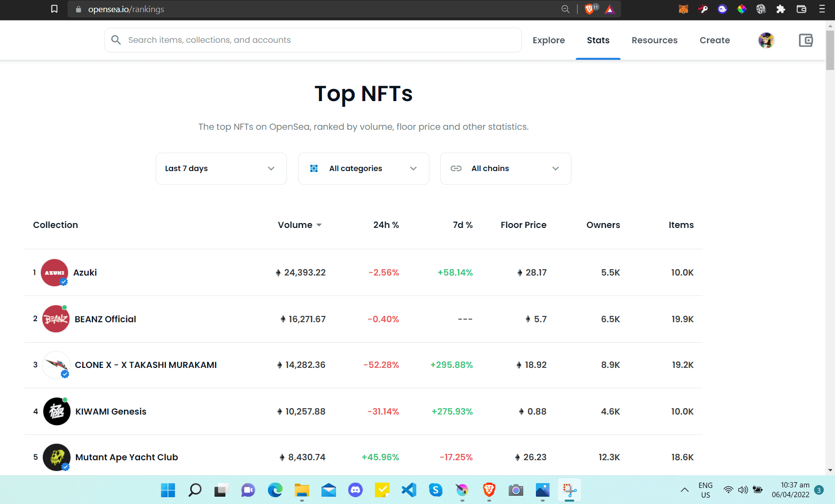
Task: Open the Mail app from taskbar
Action: click(x=329, y=490)
